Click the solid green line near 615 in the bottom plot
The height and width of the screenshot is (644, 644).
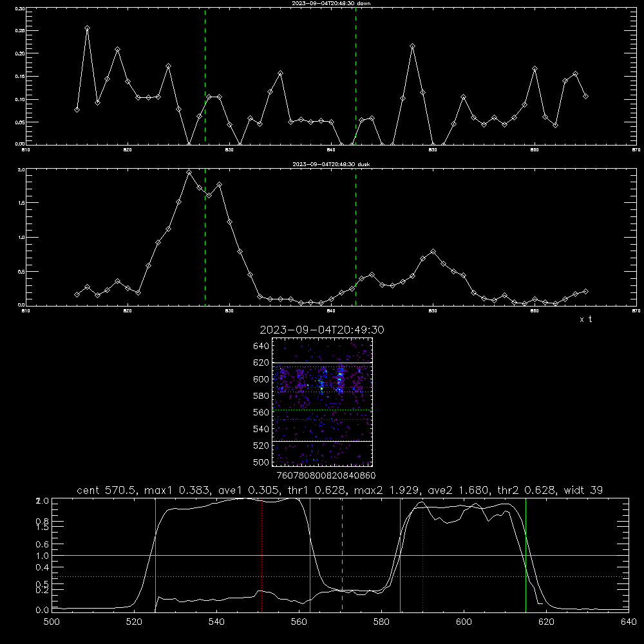(526, 554)
